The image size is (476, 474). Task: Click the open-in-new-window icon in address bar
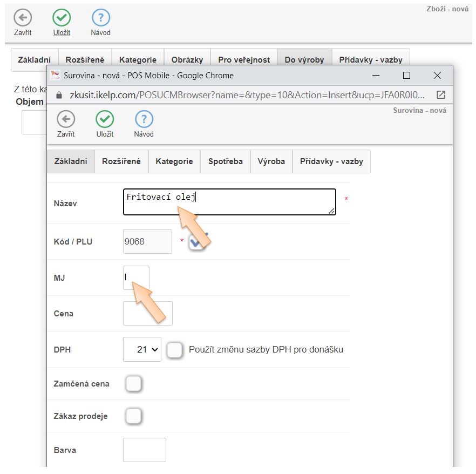[440, 94]
